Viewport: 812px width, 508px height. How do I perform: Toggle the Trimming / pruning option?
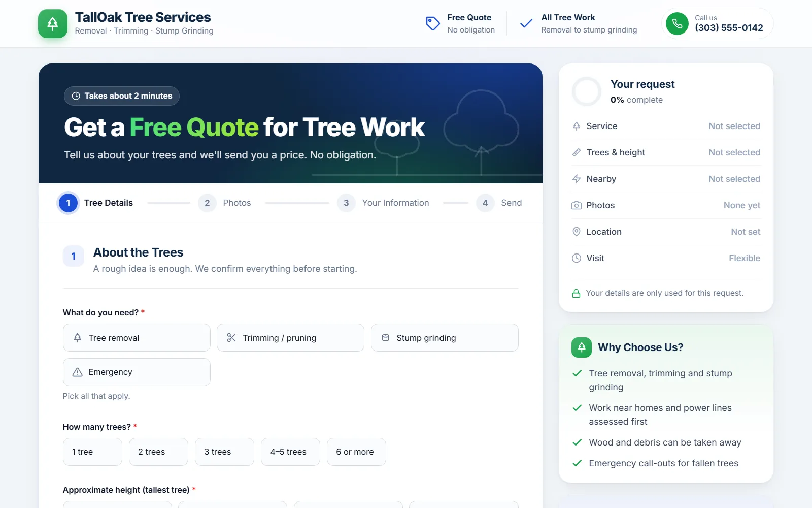point(290,338)
